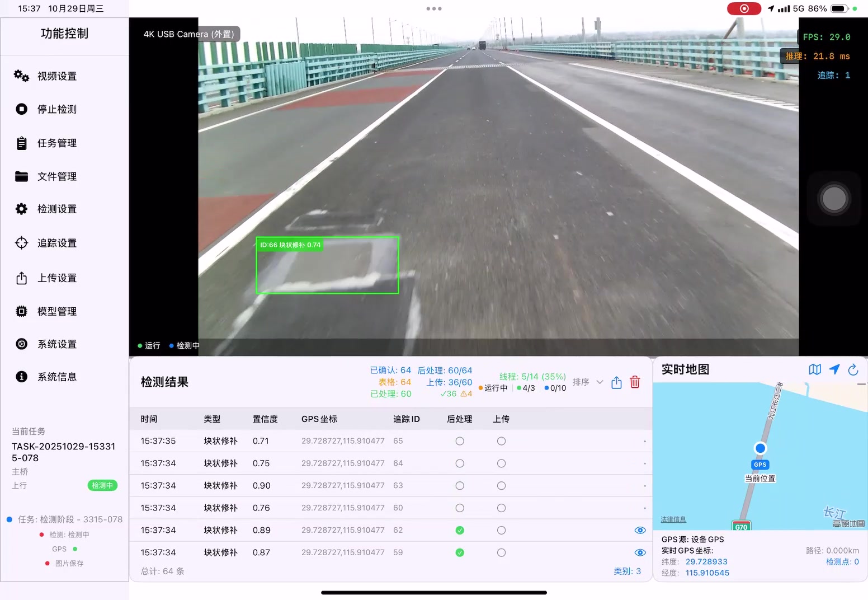This screenshot has width=868, height=600.
Task: Open 系统信息 info icon
Action: coord(21,377)
